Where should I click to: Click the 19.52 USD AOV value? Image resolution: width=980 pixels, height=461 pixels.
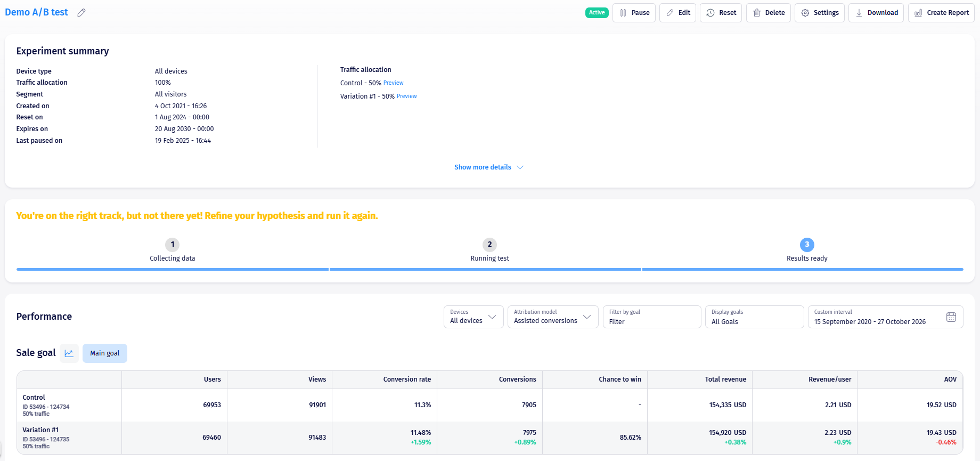click(942, 405)
